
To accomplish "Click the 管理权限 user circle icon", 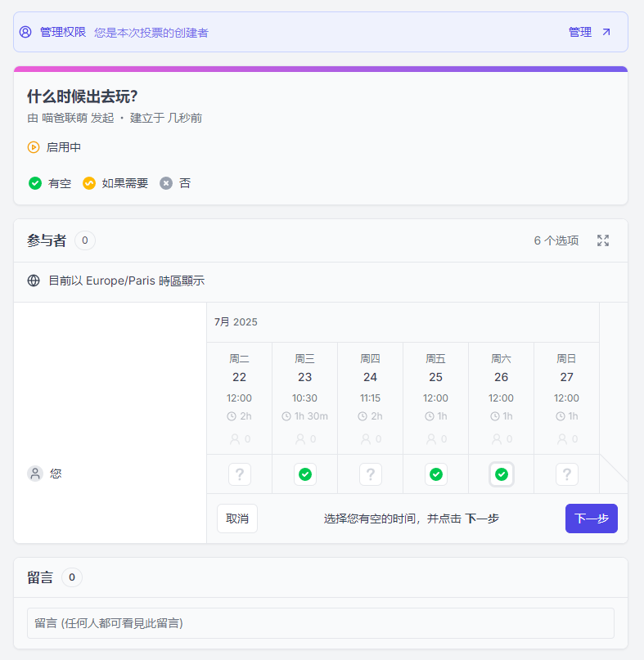I will [x=25, y=32].
